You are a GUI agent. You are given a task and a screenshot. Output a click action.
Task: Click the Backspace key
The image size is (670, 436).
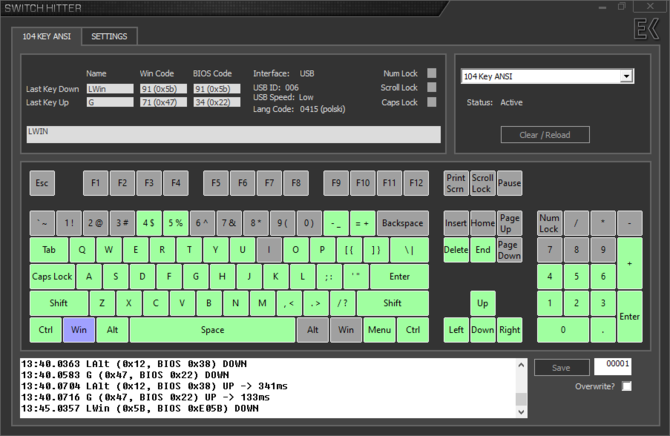[403, 223]
